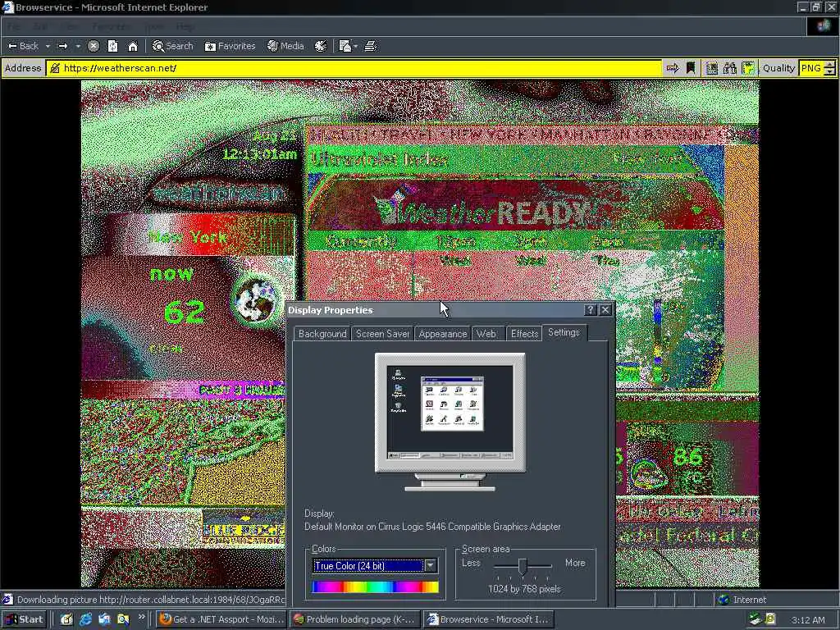Launch Internet Explorer from Quick Launch
The image size is (840, 630).
tap(85, 619)
